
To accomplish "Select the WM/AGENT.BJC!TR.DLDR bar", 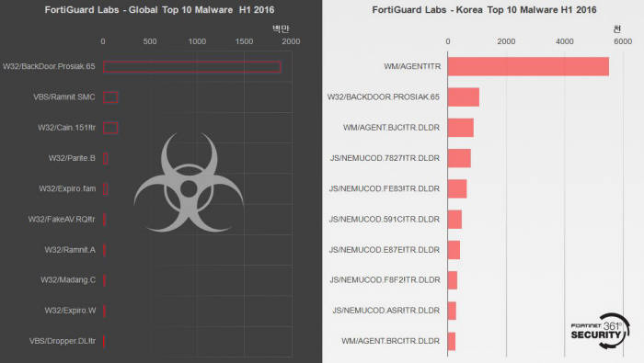I will tap(461, 128).
